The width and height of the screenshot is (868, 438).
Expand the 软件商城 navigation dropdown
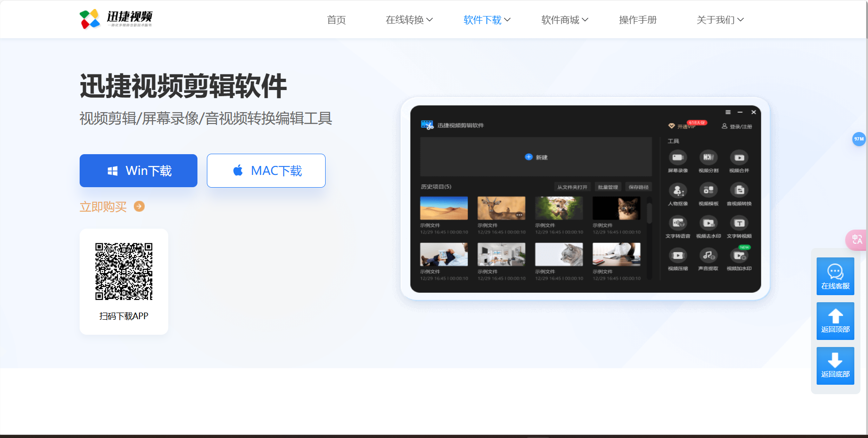tap(564, 20)
